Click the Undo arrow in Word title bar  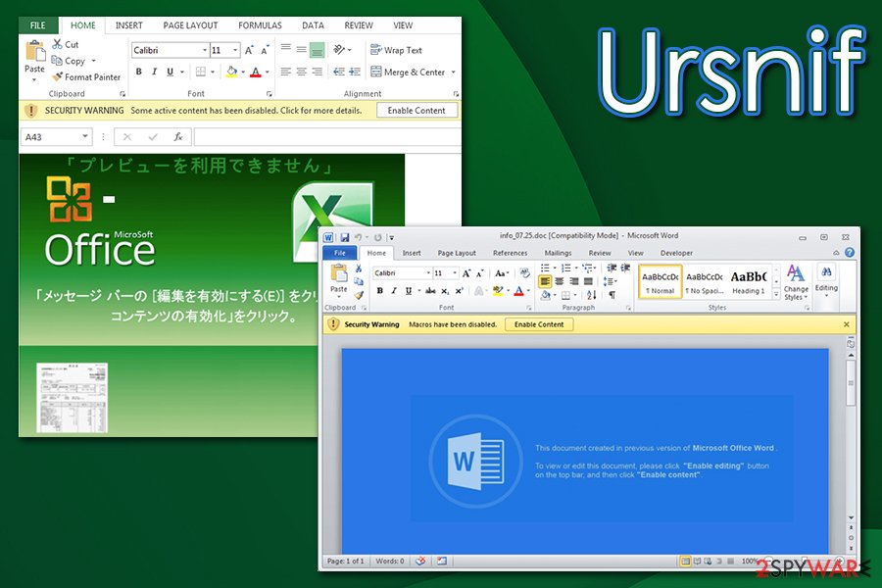coord(358,237)
